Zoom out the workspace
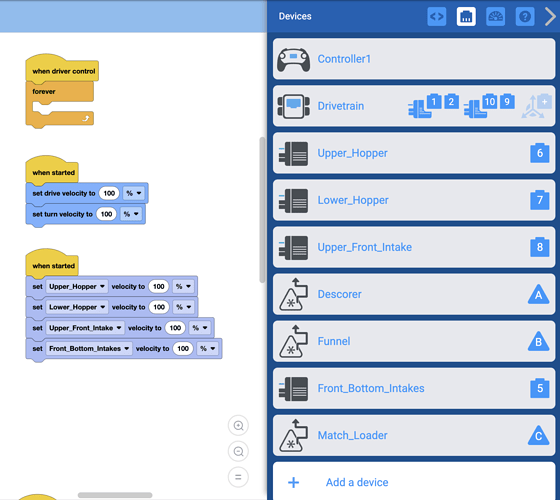The height and width of the screenshot is (500, 560). point(238,451)
